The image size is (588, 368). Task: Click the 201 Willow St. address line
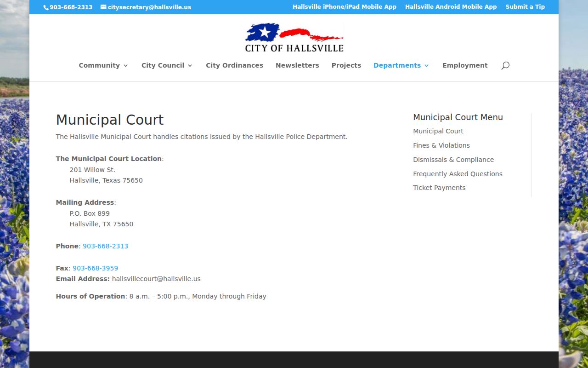click(x=92, y=170)
